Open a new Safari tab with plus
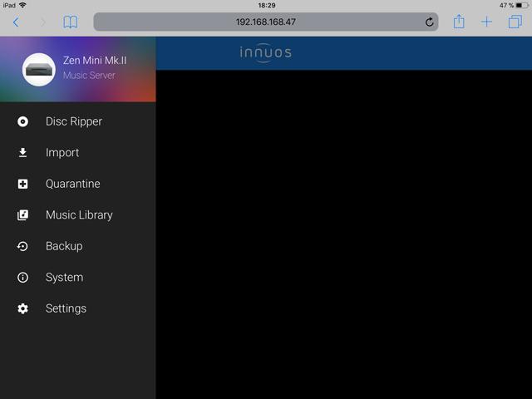532x399 pixels. point(487,22)
